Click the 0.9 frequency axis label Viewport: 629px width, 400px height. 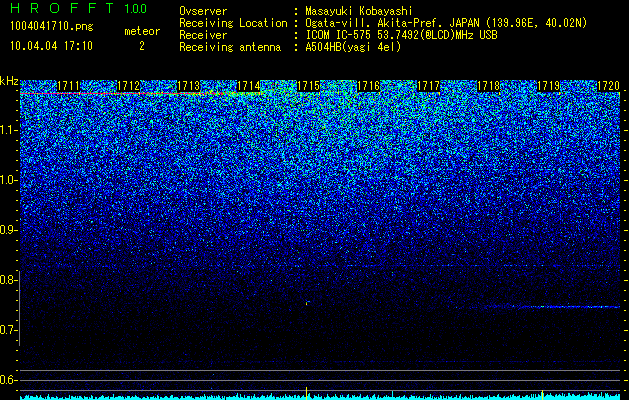click(9, 230)
